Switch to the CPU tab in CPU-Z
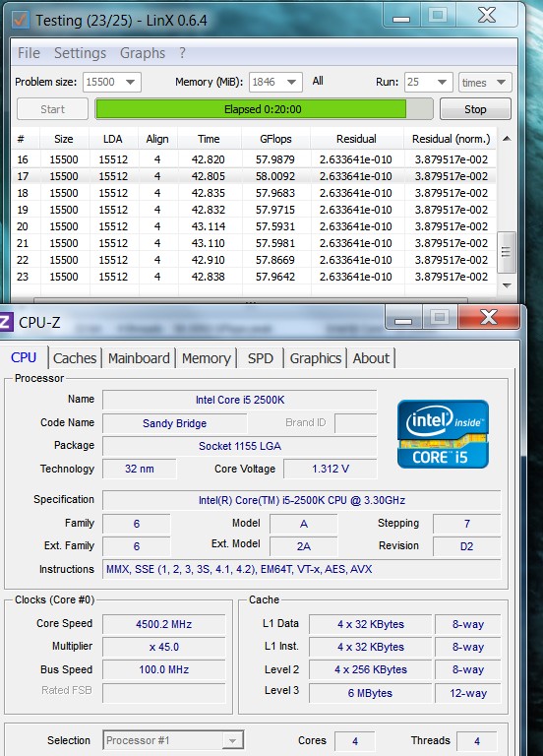 click(x=24, y=357)
